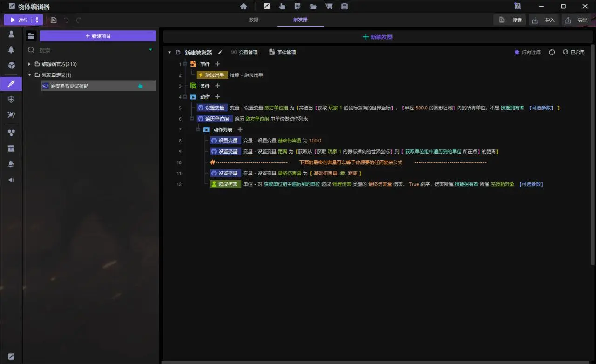Toggle the 已启用 enabled state

pyautogui.click(x=574, y=53)
